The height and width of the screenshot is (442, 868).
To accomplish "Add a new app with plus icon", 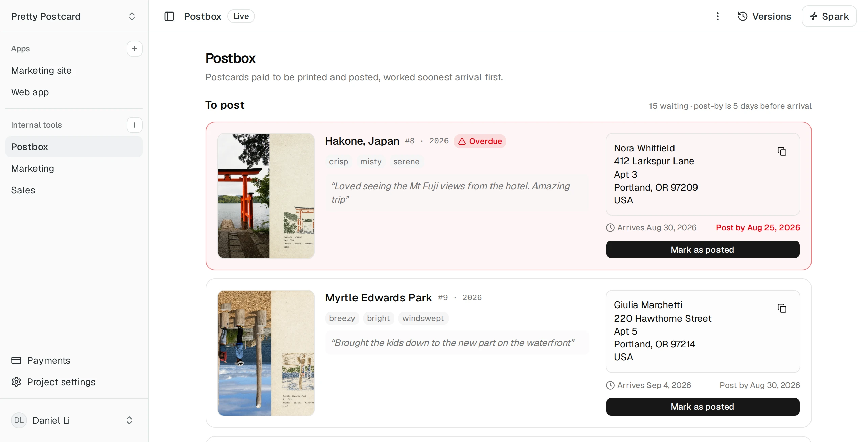I will [135, 49].
